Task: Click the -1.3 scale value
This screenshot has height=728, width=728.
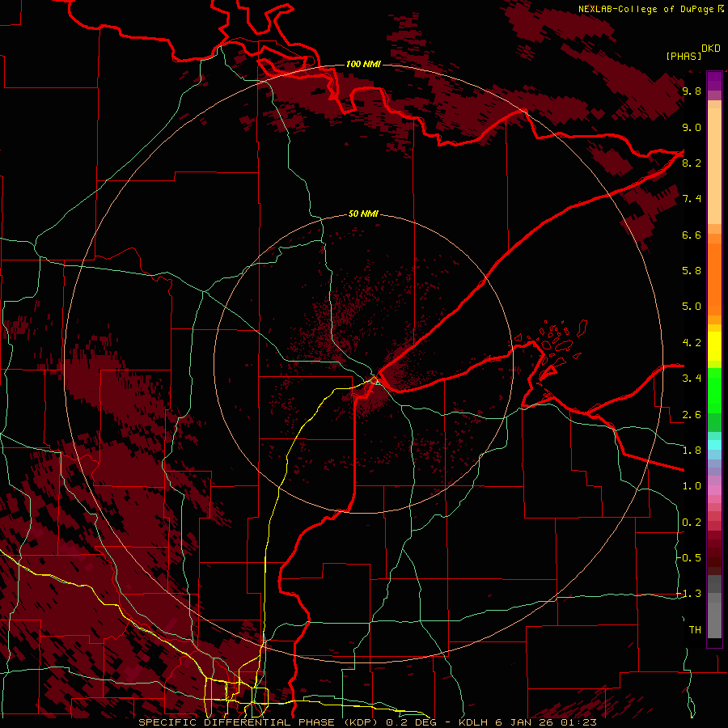Action: (x=689, y=594)
